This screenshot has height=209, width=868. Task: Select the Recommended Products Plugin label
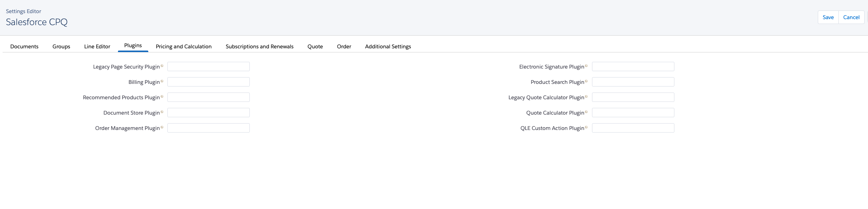[x=121, y=97]
